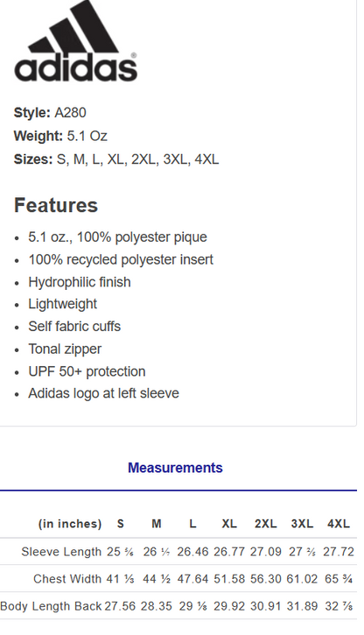364x635 pixels.
Task: Click the recycled polyester insert bullet
Action: [121, 259]
